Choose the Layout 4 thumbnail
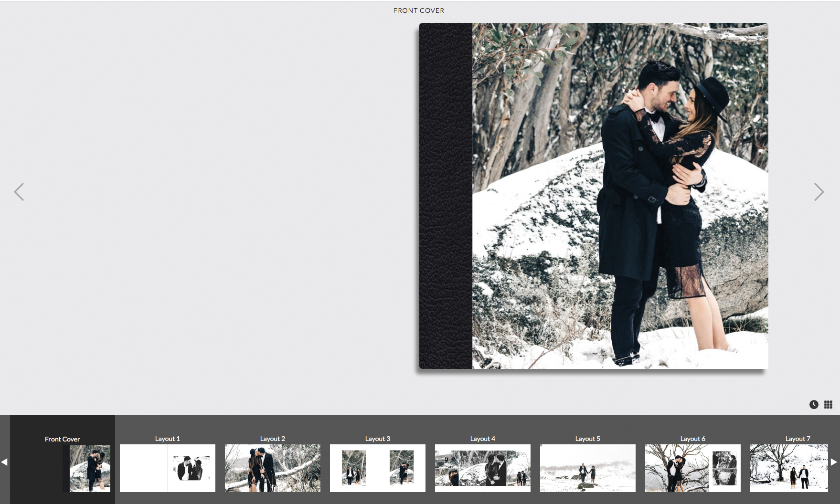 click(x=482, y=468)
